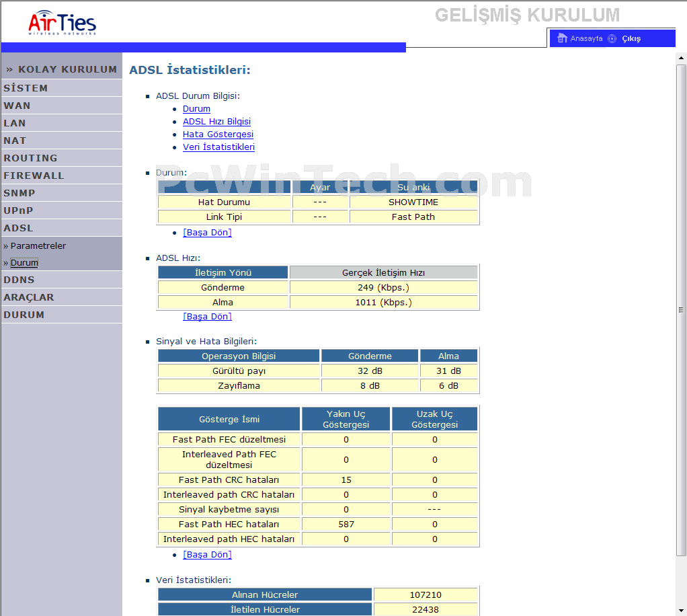Screen dimensions: 687x616
Task: Click Başa Dön below the Link Tipi row
Action: pos(207,233)
